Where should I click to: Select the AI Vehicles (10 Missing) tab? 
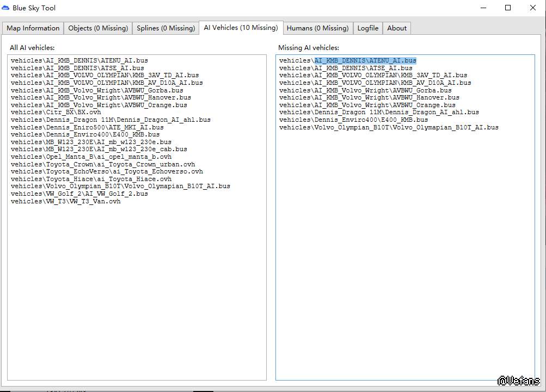point(241,27)
